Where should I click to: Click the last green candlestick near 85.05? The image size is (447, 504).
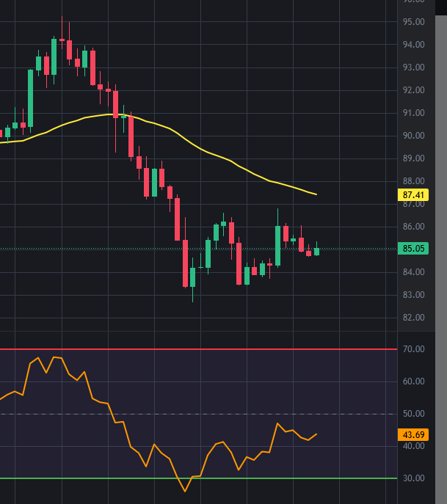[317, 252]
